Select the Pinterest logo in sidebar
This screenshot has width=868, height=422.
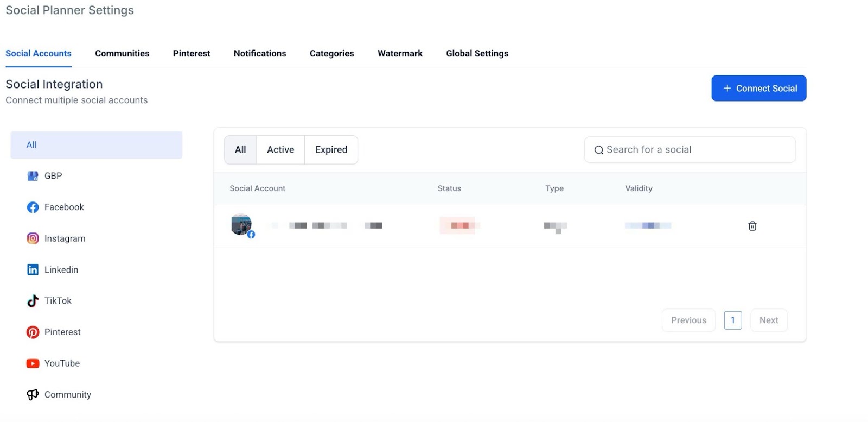[33, 332]
